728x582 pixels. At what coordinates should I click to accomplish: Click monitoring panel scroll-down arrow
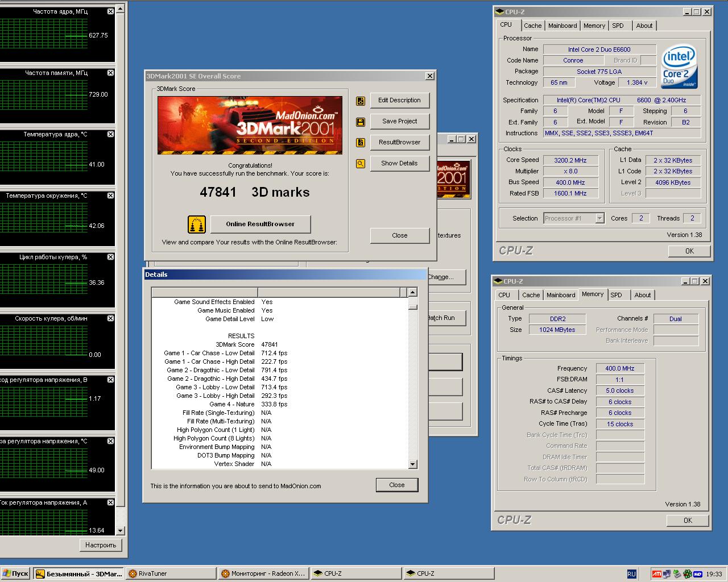point(120,531)
